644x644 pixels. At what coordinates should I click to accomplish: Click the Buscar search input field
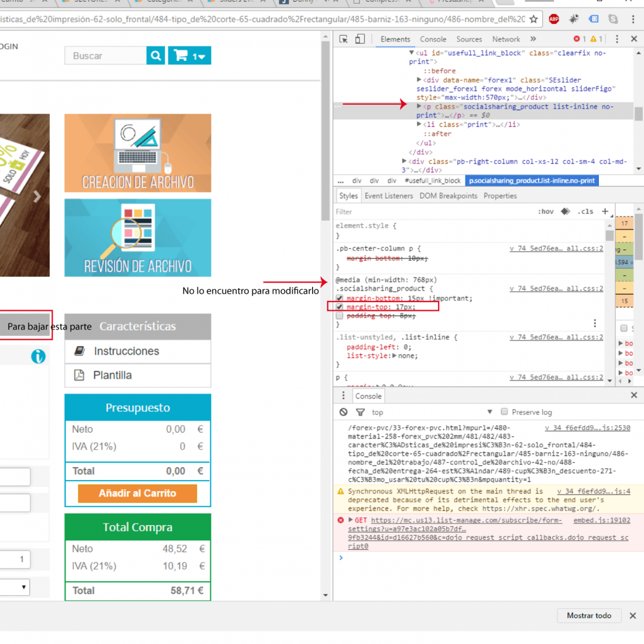(x=105, y=56)
